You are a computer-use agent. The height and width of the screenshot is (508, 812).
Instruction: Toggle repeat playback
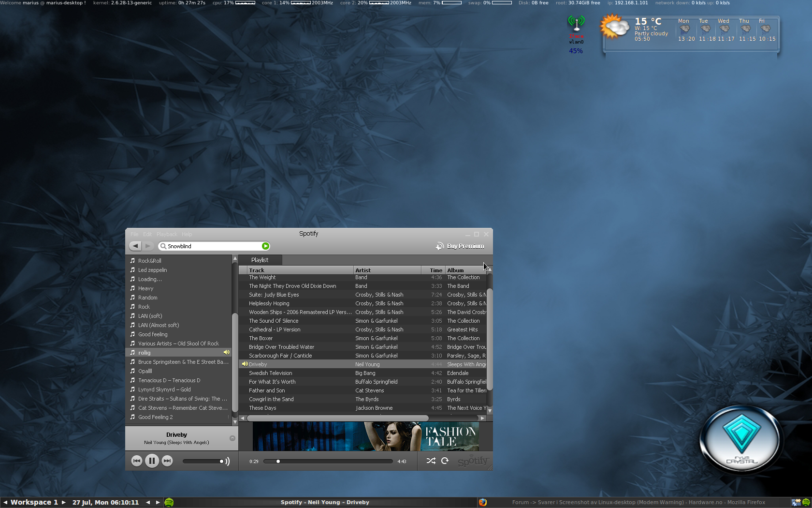(445, 461)
